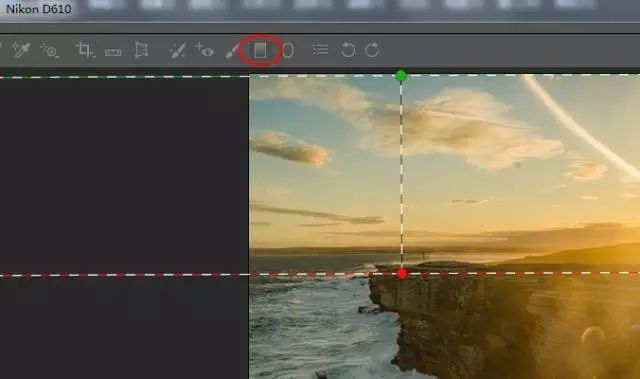Open the Transform tool
Image resolution: width=640 pixels, height=379 pixels.
click(141, 50)
